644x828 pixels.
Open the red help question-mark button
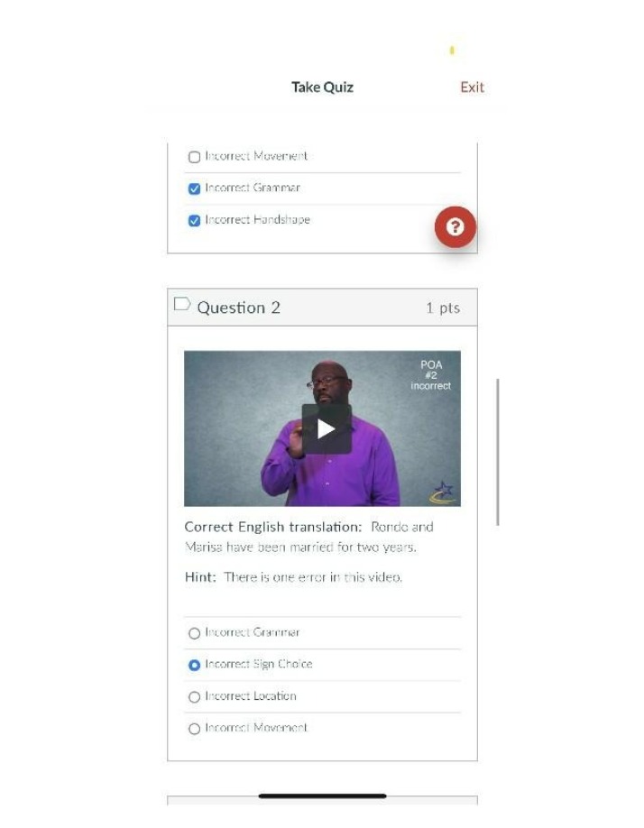455,227
